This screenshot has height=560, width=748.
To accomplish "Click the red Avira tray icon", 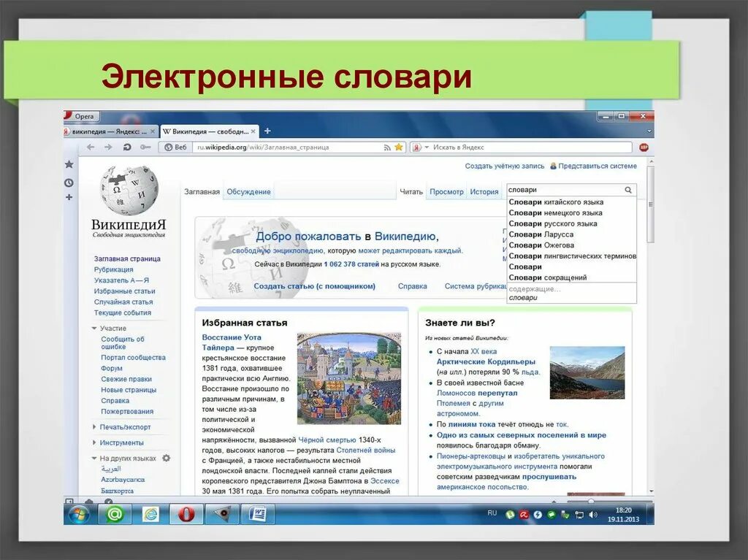I will pyautogui.click(x=524, y=515).
